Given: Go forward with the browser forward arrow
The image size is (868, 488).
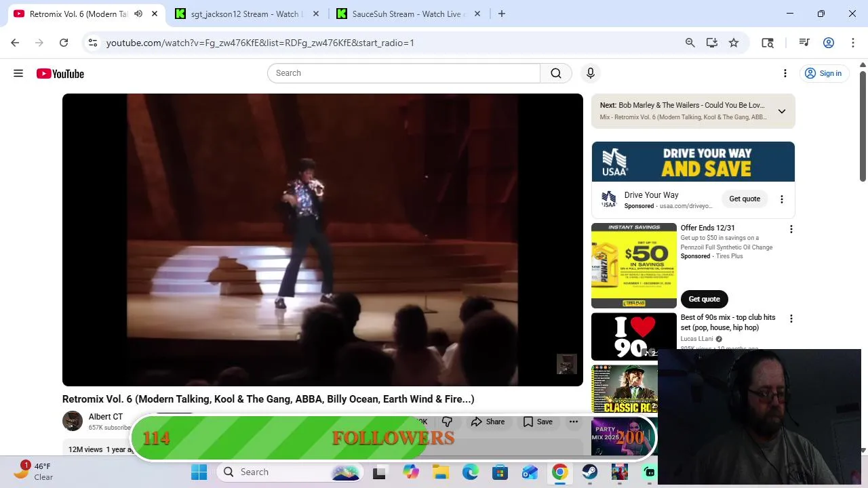Looking at the screenshot, I should click(x=39, y=43).
